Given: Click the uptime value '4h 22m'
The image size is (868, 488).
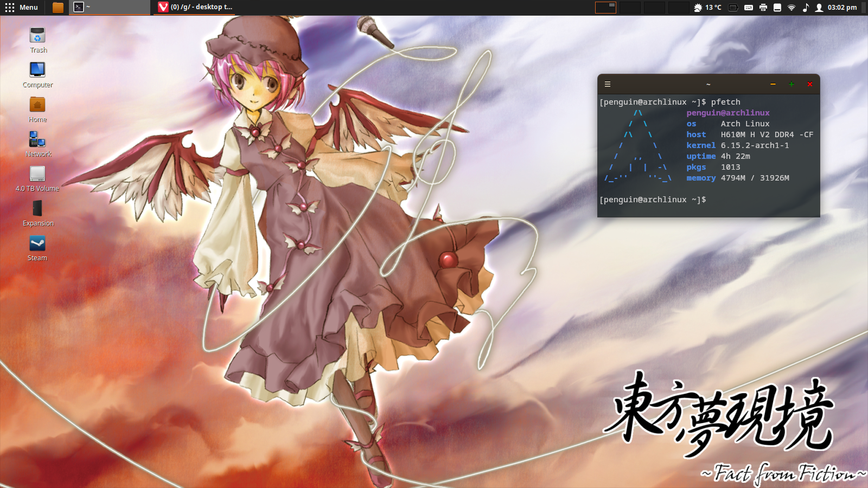Looking at the screenshot, I should (x=735, y=156).
